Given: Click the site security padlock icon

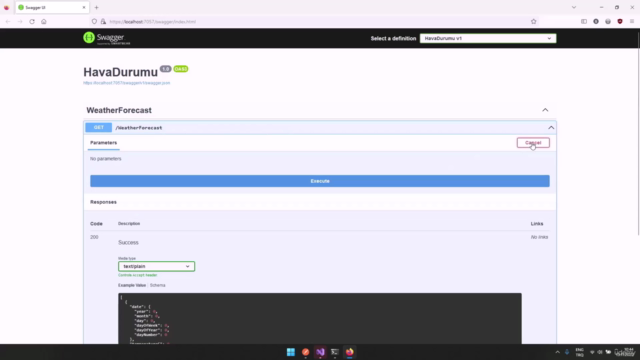Looking at the screenshot, I should click(103, 22).
